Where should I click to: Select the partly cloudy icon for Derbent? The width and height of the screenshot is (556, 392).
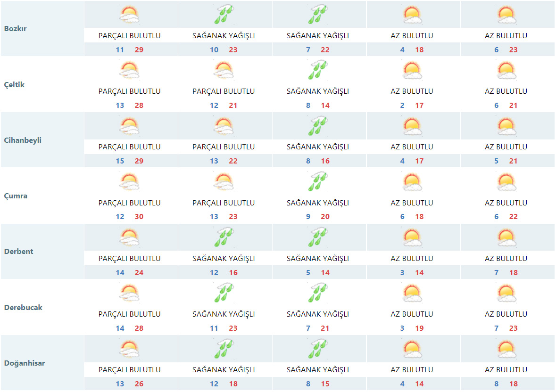(129, 237)
